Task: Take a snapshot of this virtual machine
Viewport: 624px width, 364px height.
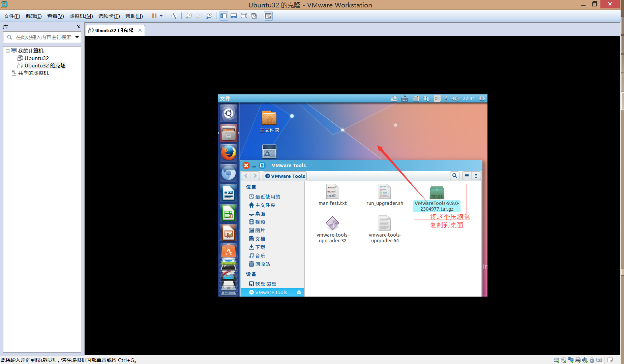Action: click(x=189, y=16)
